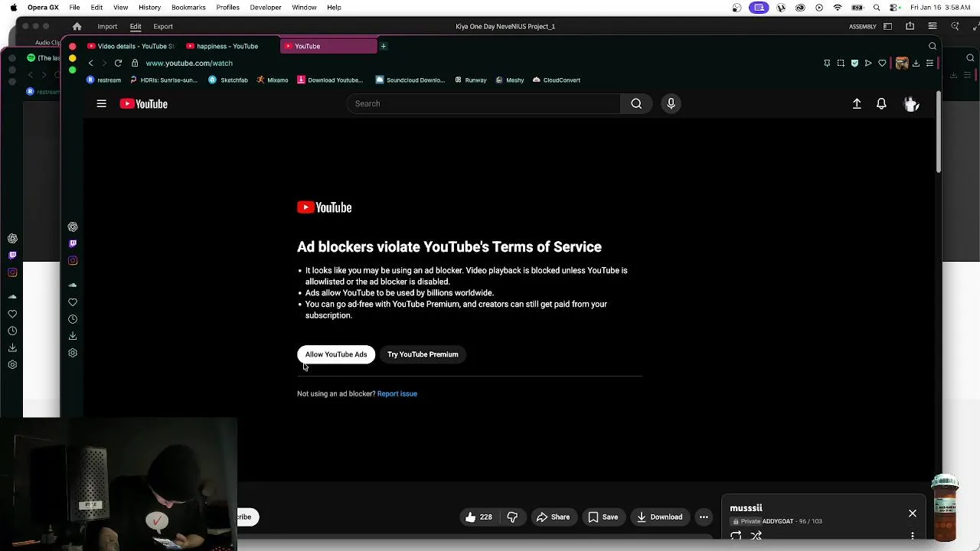Open musssii playlist options three-dot menu
Screen dimensions: 980x551
(x=912, y=536)
